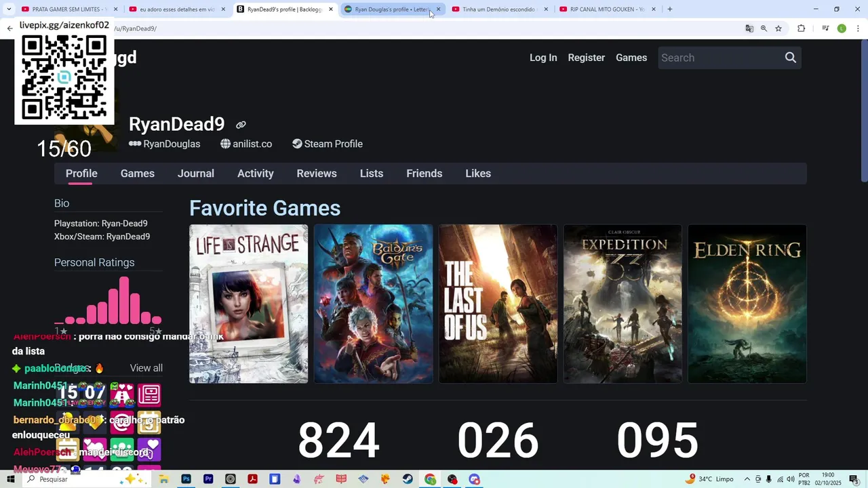Click the zoom magnifier icon in address bar
The image size is (868, 488).
(x=764, y=28)
